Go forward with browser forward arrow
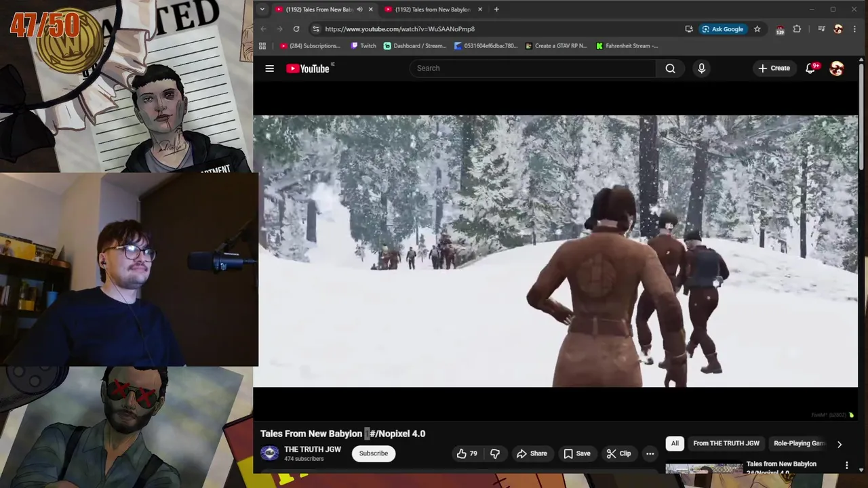This screenshot has width=868, height=488. tap(279, 29)
